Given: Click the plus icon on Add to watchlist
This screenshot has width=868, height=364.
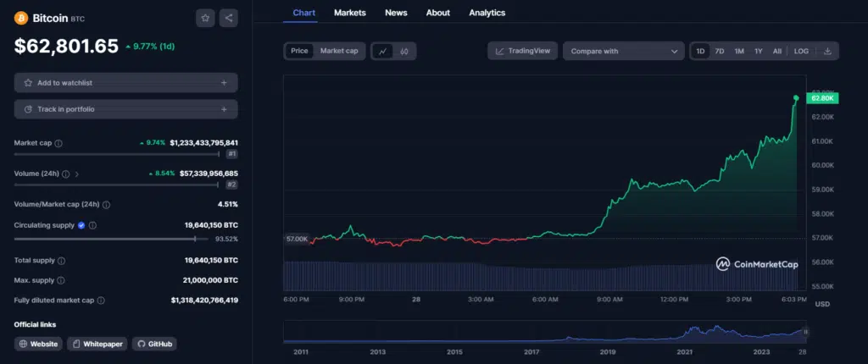Looking at the screenshot, I should click(224, 82).
